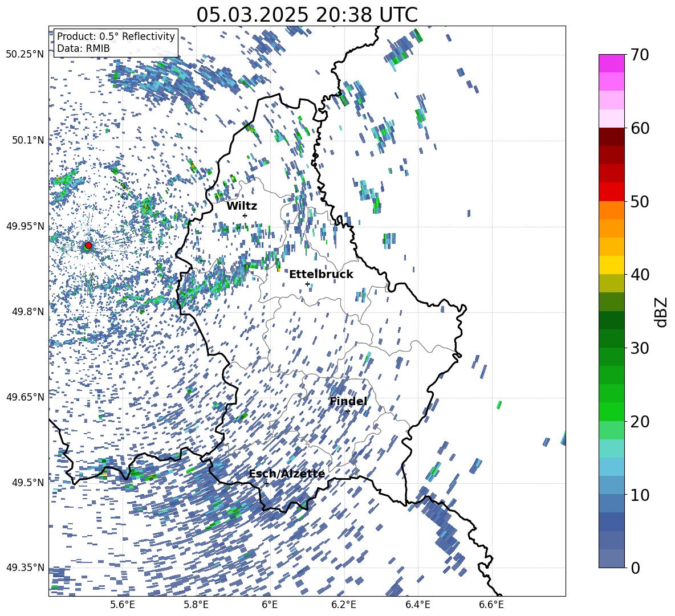Click the Esch/Alzette city label

pyautogui.click(x=287, y=474)
